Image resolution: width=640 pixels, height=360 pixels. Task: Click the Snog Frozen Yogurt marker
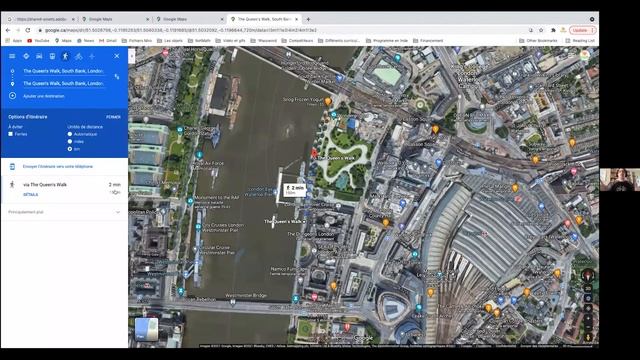(328, 101)
